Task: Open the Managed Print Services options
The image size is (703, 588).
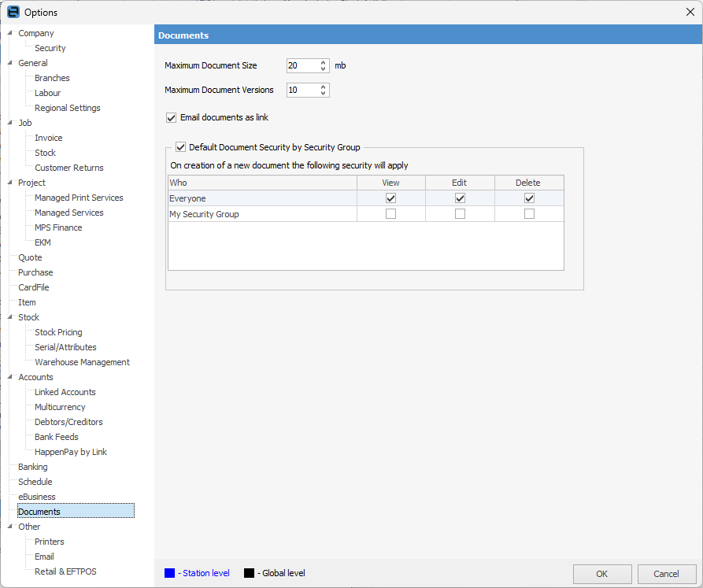Action: (x=79, y=198)
